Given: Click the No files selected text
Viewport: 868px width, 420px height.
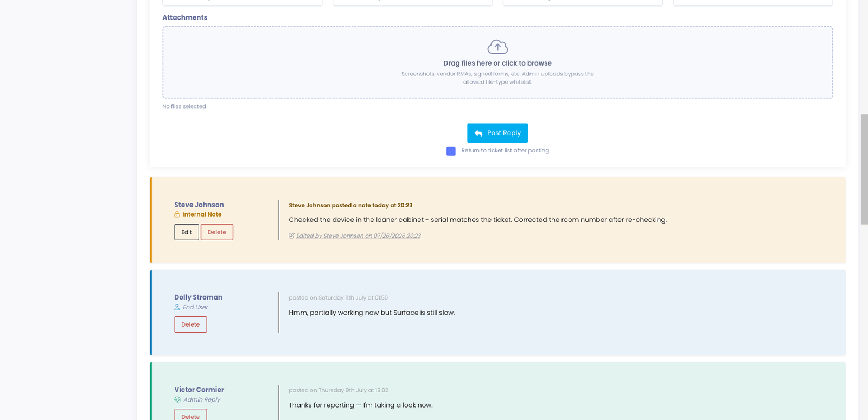Looking at the screenshot, I should click(x=184, y=106).
